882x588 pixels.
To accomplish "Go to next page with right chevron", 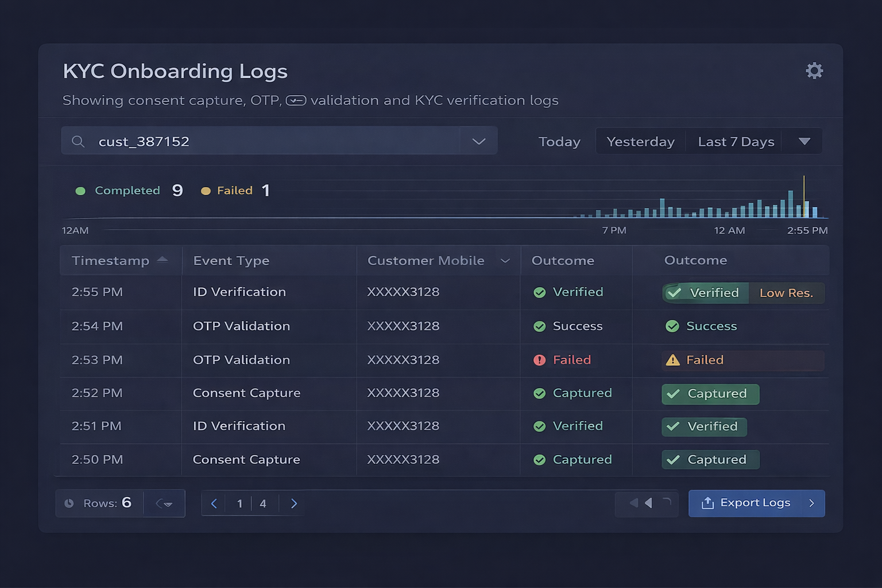I will click(294, 504).
